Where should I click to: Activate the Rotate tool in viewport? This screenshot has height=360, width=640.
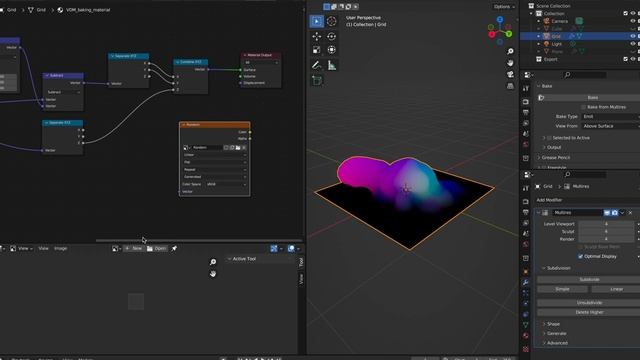coord(331,36)
